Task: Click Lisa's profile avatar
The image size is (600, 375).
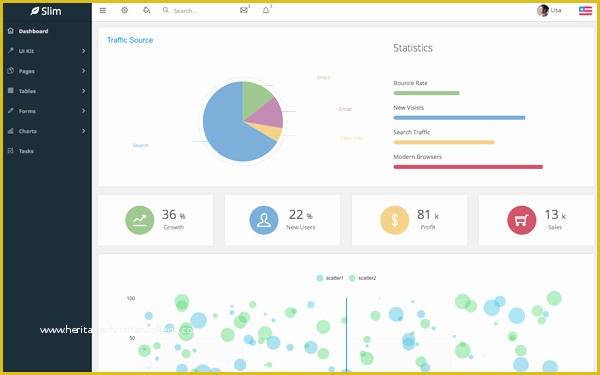Action: [x=543, y=10]
